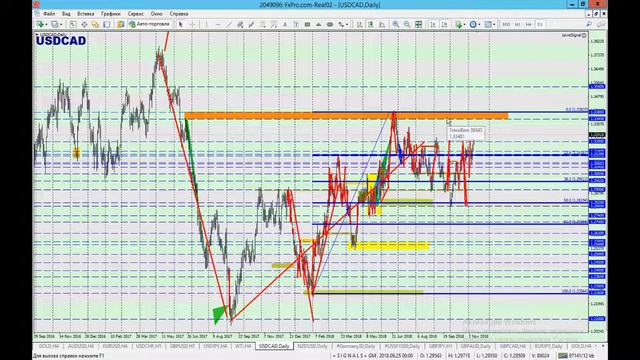This screenshot has width=640, height=360.
Task: Set chart timeframe to H4
Action: pyautogui.click(x=529, y=24)
